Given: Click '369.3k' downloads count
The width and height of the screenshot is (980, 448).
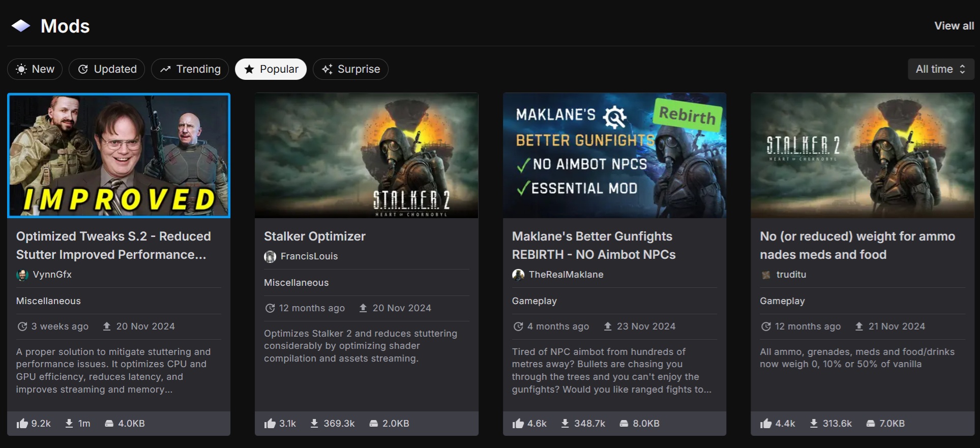Looking at the screenshot, I should point(339,424).
